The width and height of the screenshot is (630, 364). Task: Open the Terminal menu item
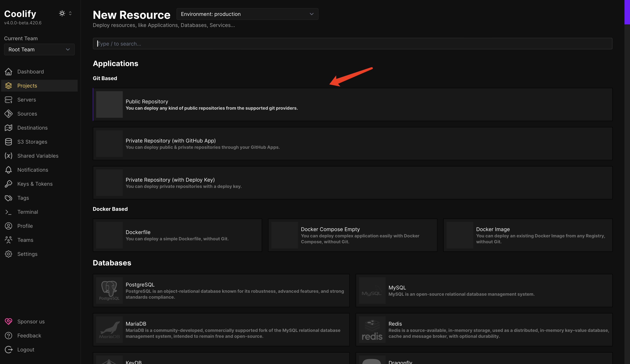pyautogui.click(x=28, y=212)
